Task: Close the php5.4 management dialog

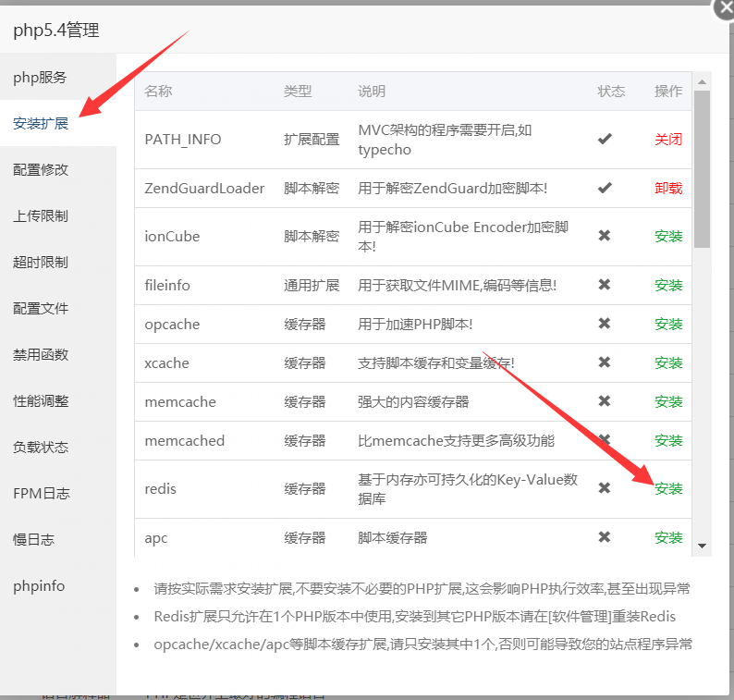Action: [725, 8]
